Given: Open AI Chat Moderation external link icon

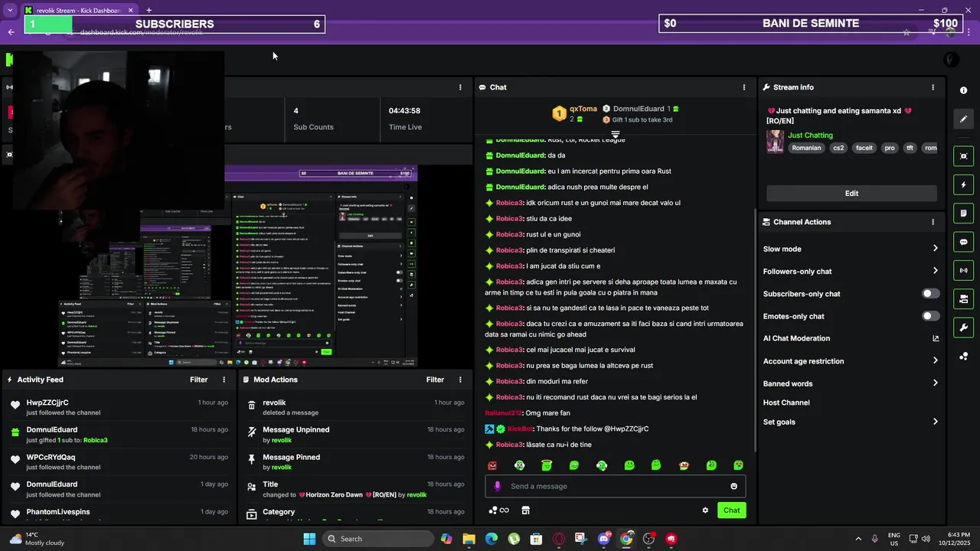Looking at the screenshot, I should [935, 338].
